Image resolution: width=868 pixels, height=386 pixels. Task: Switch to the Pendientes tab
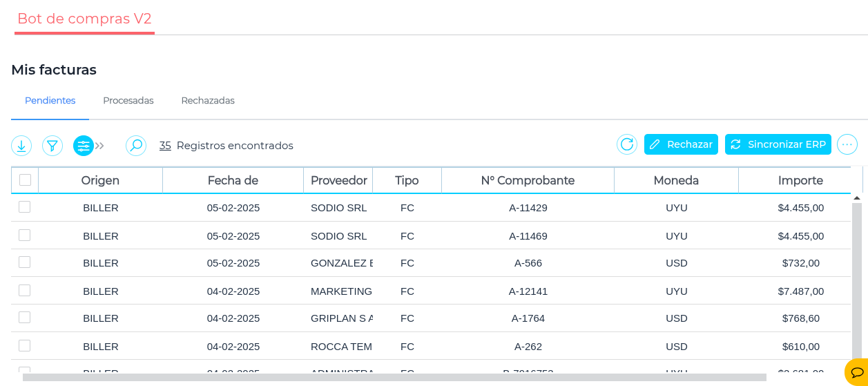(x=50, y=101)
